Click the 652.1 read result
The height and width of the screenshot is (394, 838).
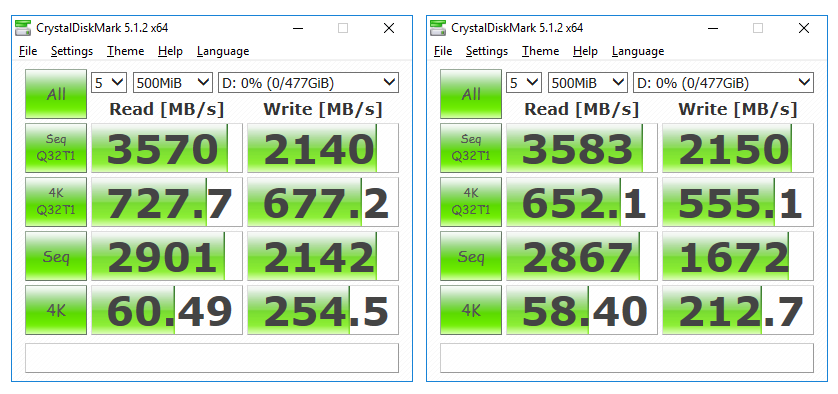581,202
